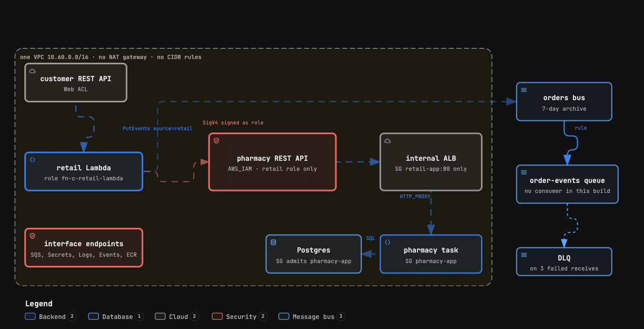Click the list icon on orders bus node

523,90
